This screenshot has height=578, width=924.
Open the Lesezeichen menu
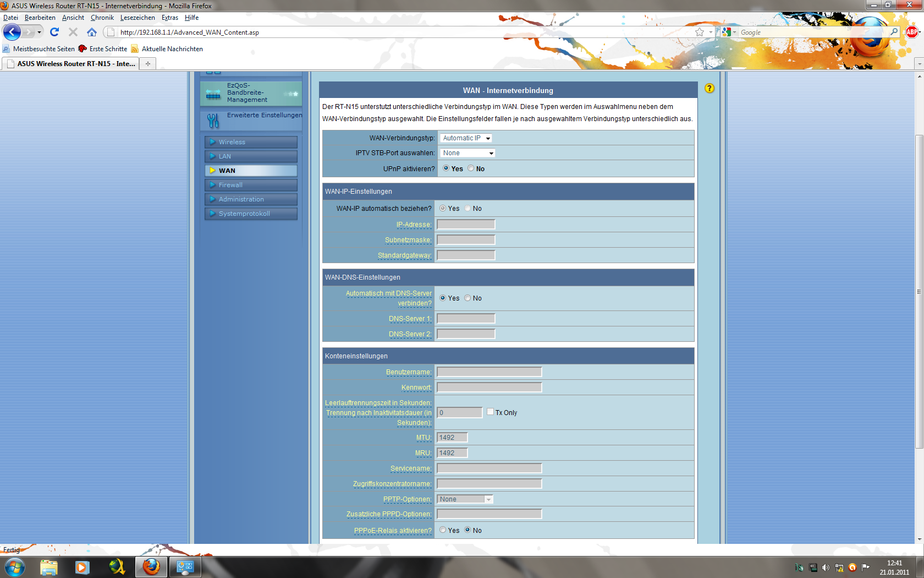click(137, 18)
